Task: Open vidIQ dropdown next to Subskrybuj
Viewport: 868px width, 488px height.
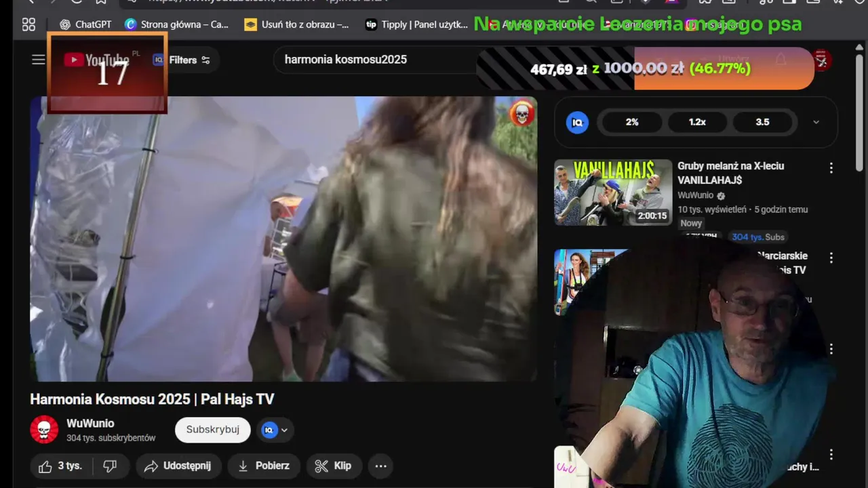Action: 275,430
